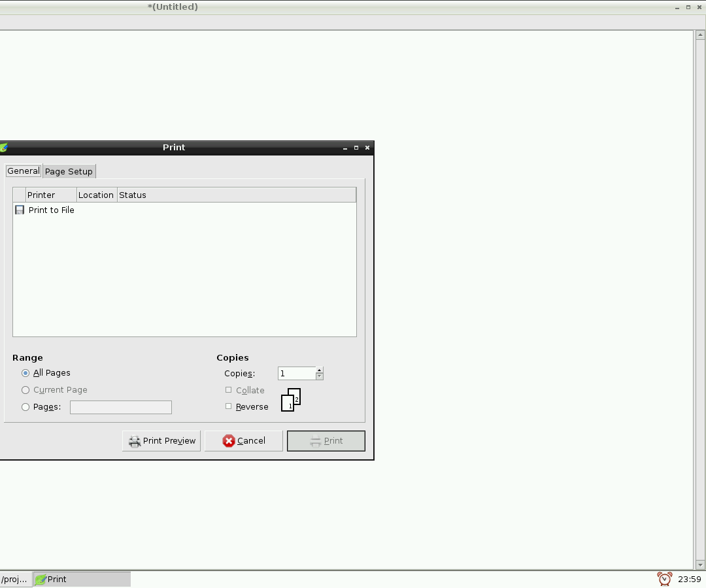Click the Print Preview button
The width and height of the screenshot is (706, 588).
(x=161, y=440)
